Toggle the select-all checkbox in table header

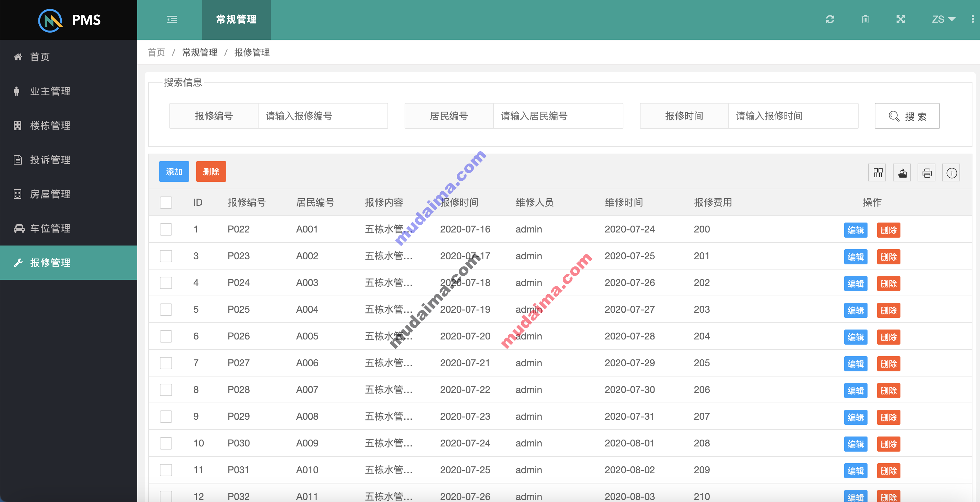pos(166,202)
